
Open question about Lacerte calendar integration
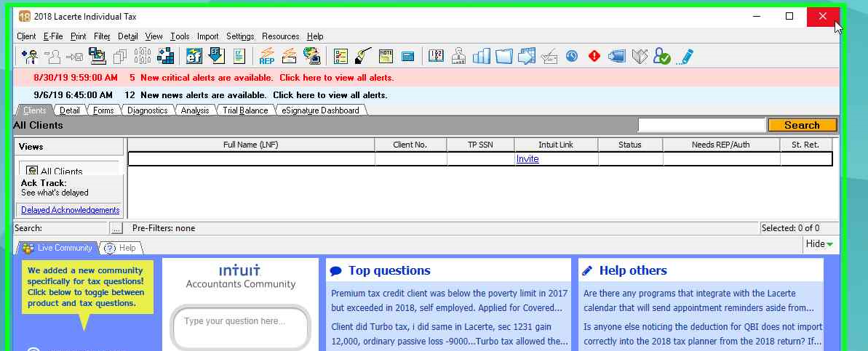tap(699, 300)
